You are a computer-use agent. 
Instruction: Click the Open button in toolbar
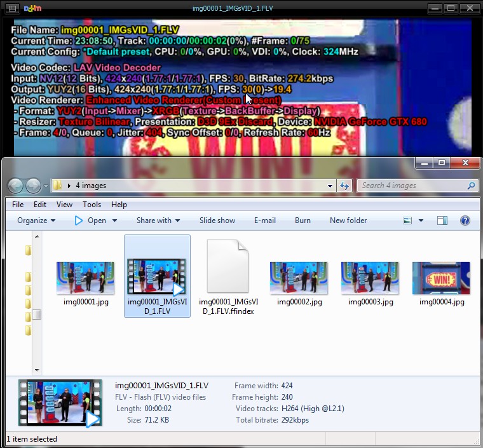tap(90, 221)
